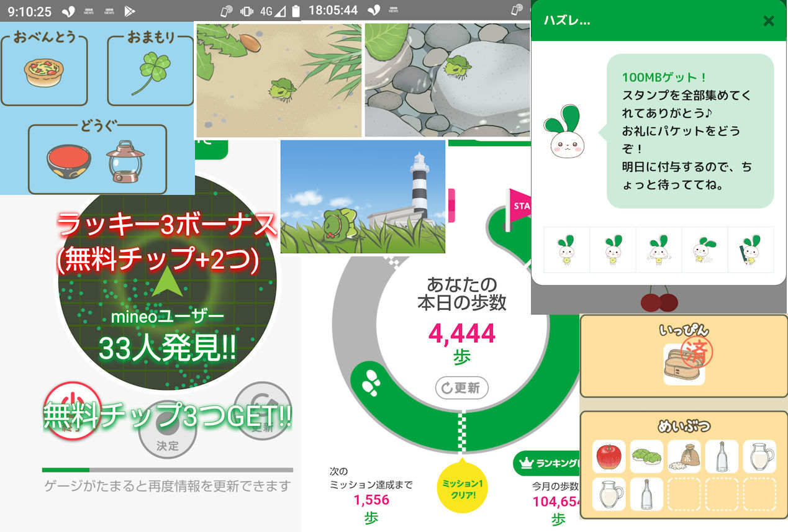Screen dimensions: 788x532
Task: Tap the 今月の歩数 label
Action: coord(556,485)
